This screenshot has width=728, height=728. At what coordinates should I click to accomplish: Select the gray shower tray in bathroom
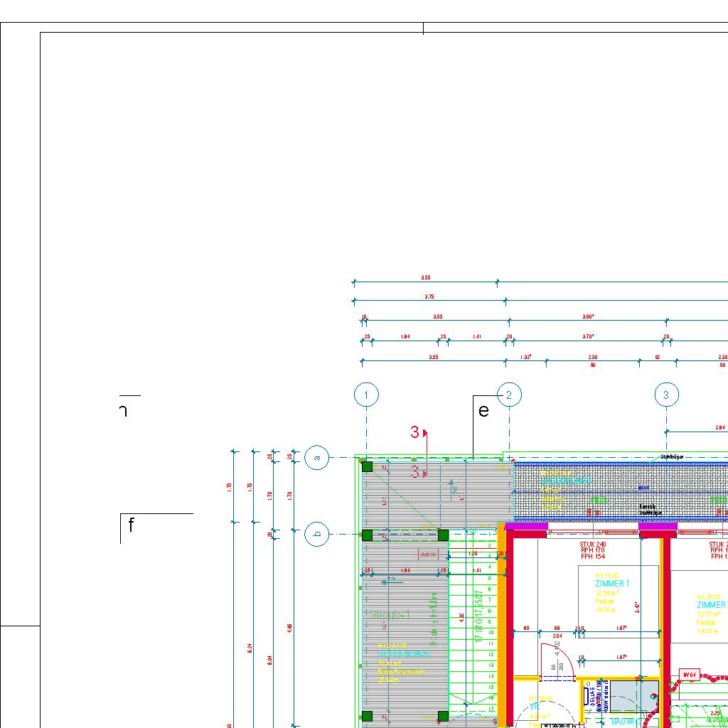pyautogui.click(x=634, y=697)
